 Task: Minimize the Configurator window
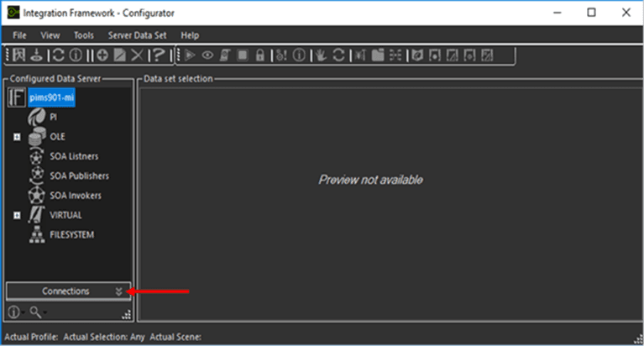(557, 13)
